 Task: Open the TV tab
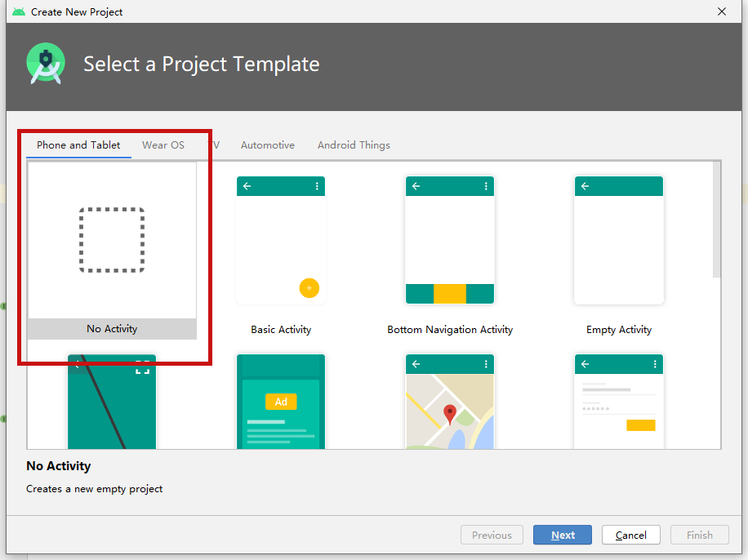pos(214,145)
